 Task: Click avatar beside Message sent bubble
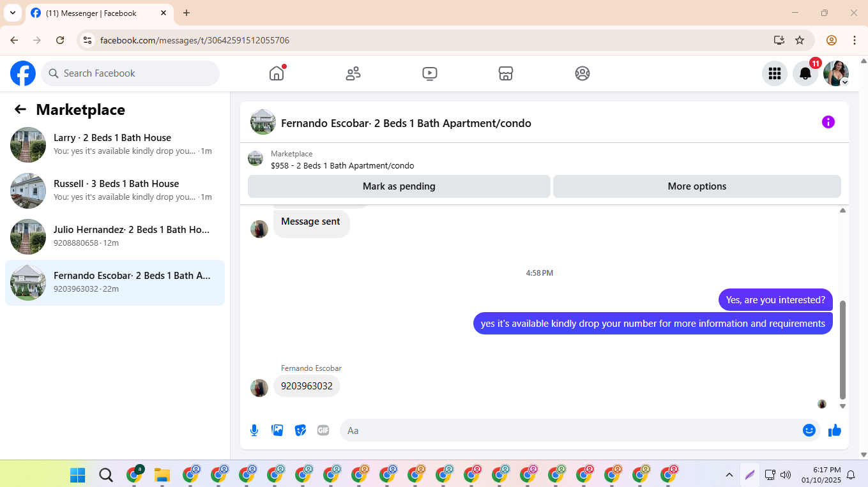[x=259, y=229]
